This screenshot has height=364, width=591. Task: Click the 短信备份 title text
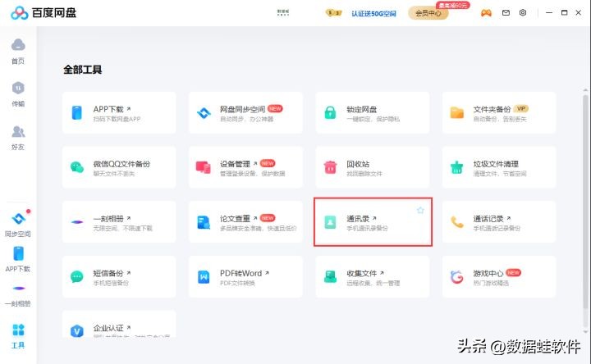click(x=108, y=273)
